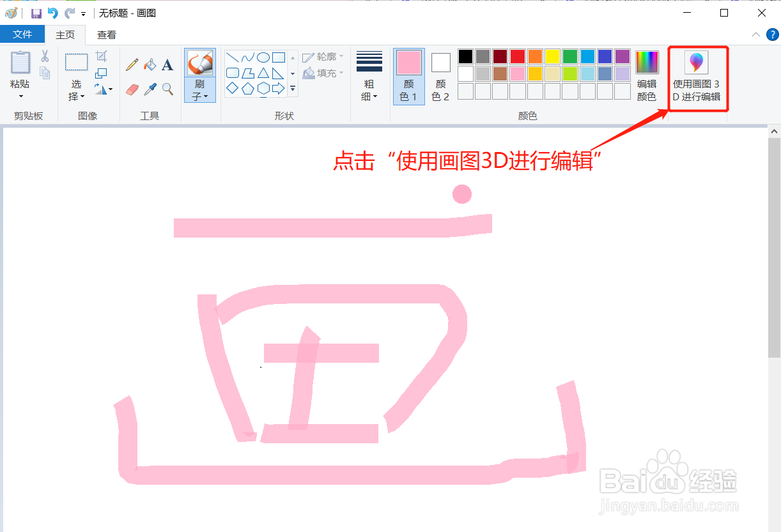
Task: Click the Undo arrow
Action: [x=52, y=13]
